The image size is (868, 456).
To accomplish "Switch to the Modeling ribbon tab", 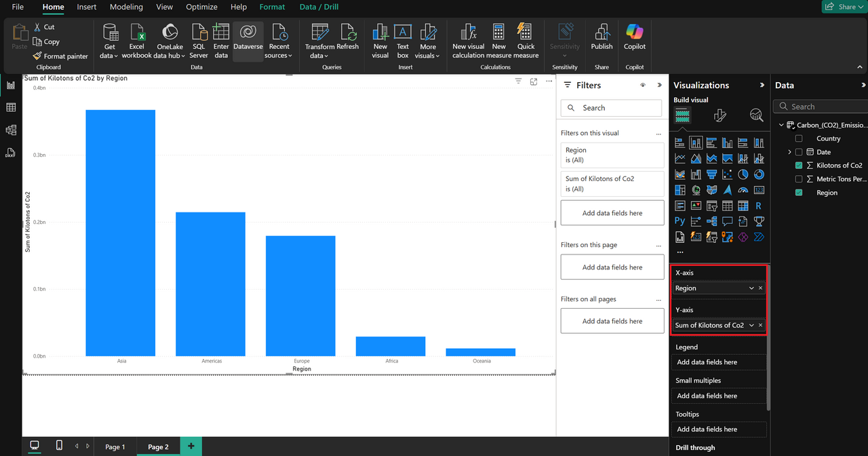I will coord(126,7).
